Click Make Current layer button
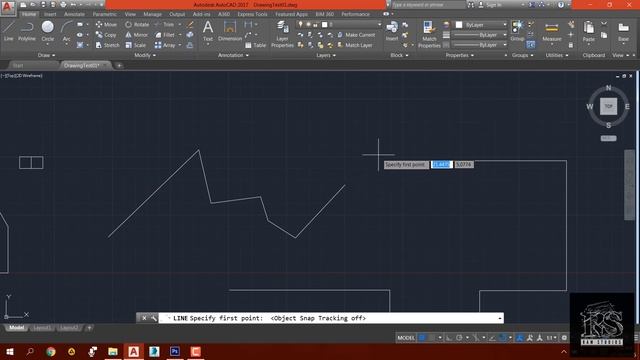Viewport: 640px width, 360px height. tap(356, 35)
